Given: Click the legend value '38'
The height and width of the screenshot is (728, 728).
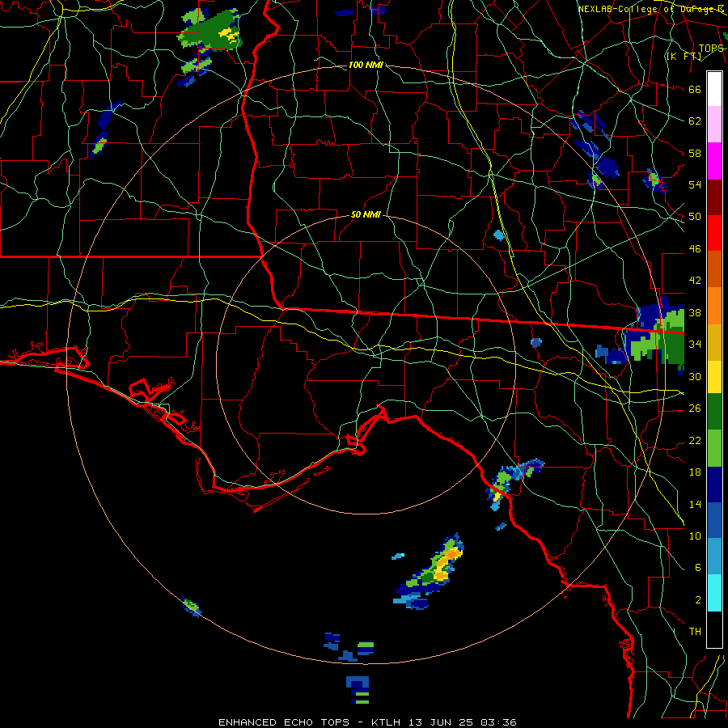Looking at the screenshot, I should pyautogui.click(x=695, y=312).
